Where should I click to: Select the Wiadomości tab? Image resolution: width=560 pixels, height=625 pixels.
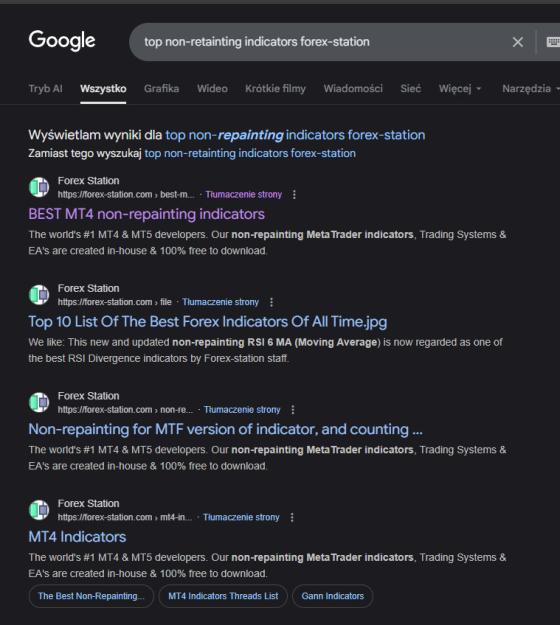pyautogui.click(x=353, y=88)
